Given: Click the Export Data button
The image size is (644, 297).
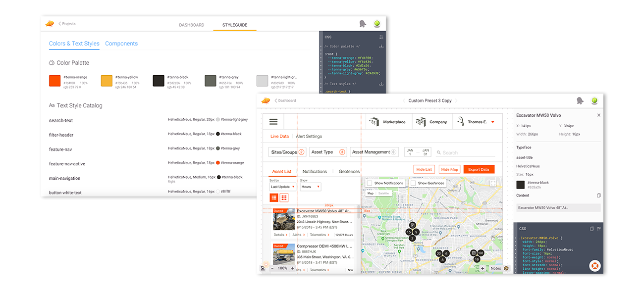Looking at the screenshot, I should click(479, 169).
